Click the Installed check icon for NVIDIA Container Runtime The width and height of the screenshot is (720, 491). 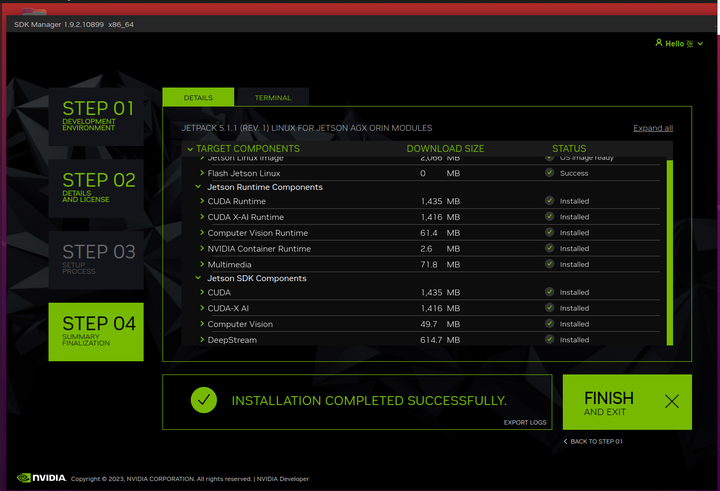[x=549, y=248]
